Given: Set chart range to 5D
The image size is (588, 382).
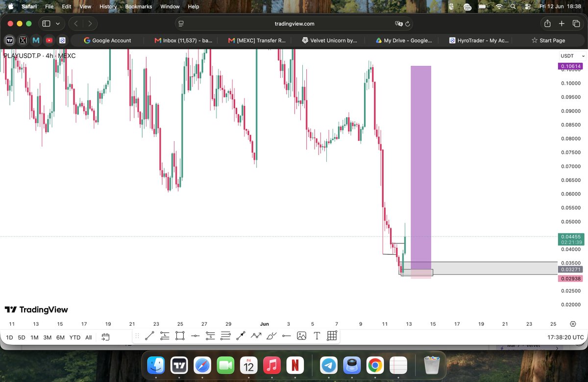Looking at the screenshot, I should [22, 337].
